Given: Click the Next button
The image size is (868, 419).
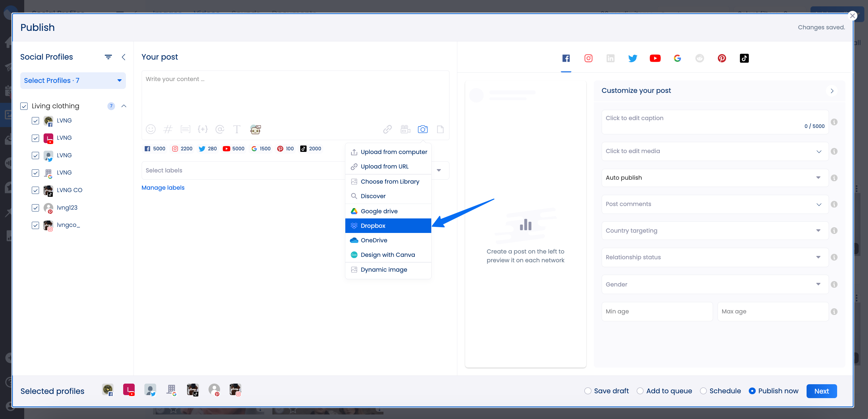Looking at the screenshot, I should pyautogui.click(x=821, y=391).
